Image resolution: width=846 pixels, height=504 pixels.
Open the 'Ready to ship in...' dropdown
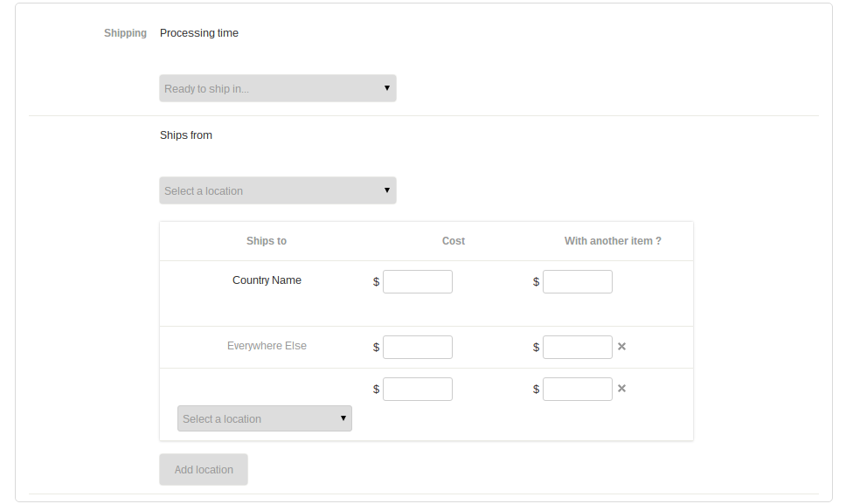click(278, 88)
